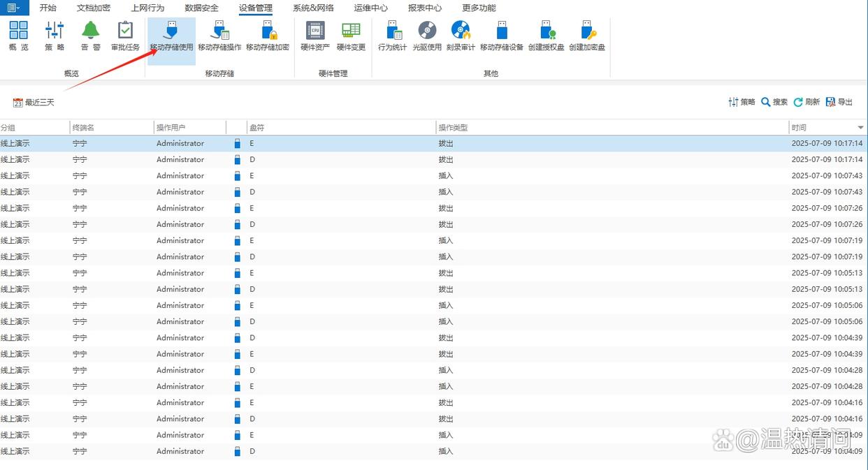Toggle sort arrow on 时间 column
Image resolution: width=868 pixels, height=470 pixels.
click(x=860, y=128)
